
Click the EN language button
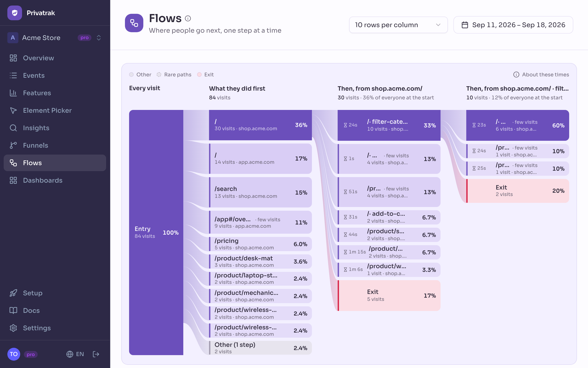tap(75, 354)
